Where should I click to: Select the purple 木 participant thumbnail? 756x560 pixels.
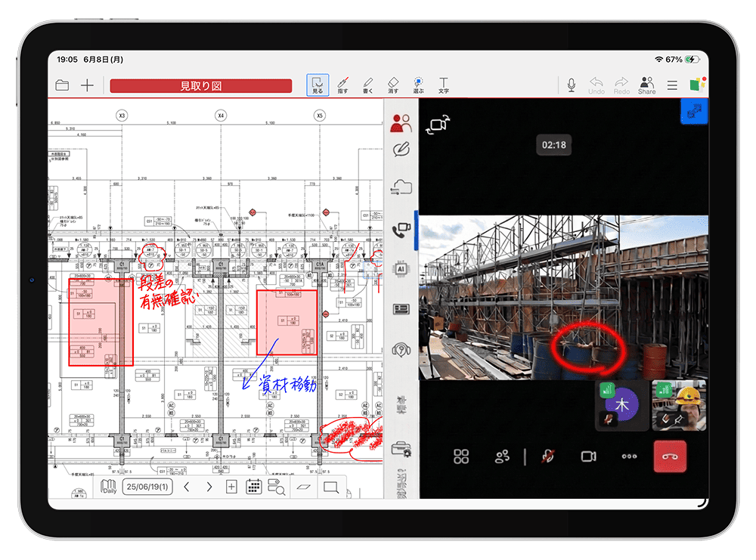(x=622, y=405)
